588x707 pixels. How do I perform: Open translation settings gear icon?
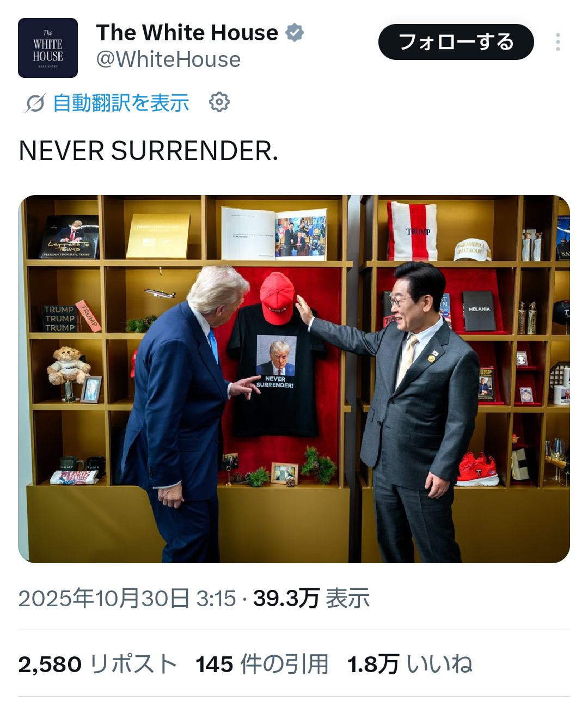(x=219, y=102)
